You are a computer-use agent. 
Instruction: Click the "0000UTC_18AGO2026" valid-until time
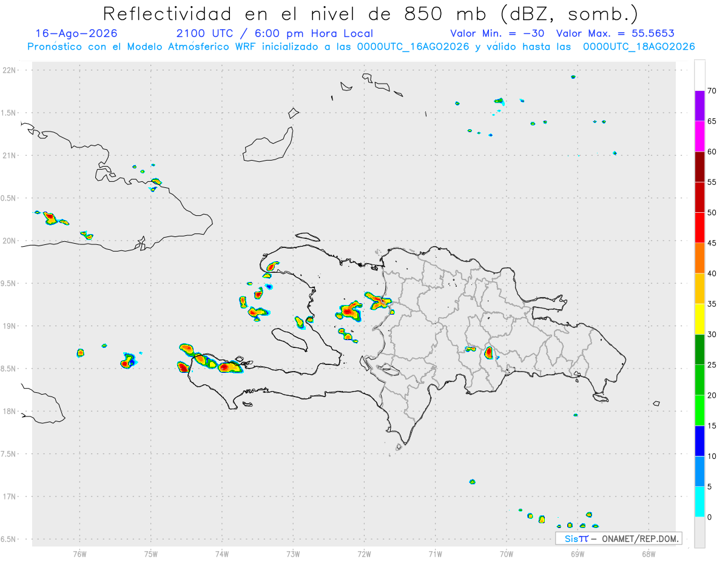coord(639,47)
